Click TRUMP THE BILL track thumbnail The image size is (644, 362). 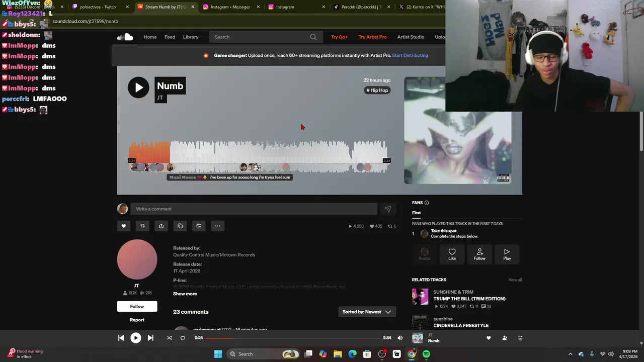pos(420,297)
